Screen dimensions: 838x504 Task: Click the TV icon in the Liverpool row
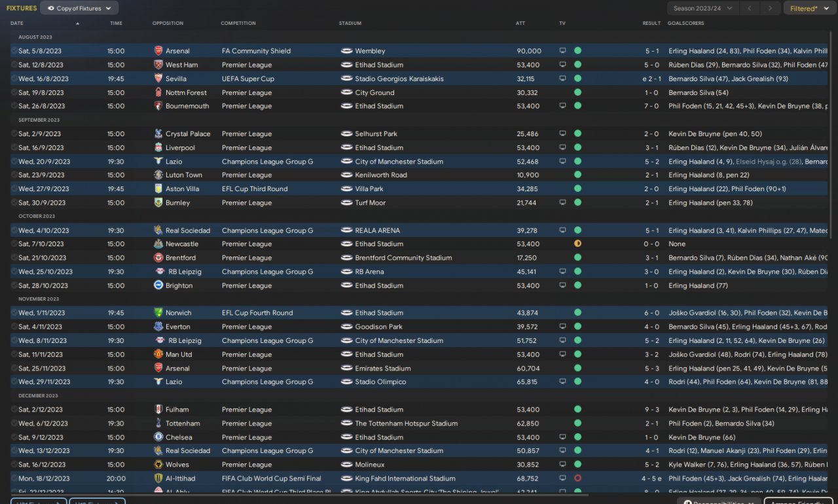click(x=562, y=147)
